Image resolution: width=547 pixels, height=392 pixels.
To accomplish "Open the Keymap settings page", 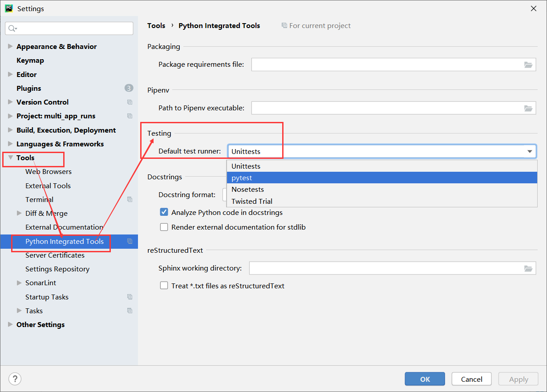I will pos(30,60).
